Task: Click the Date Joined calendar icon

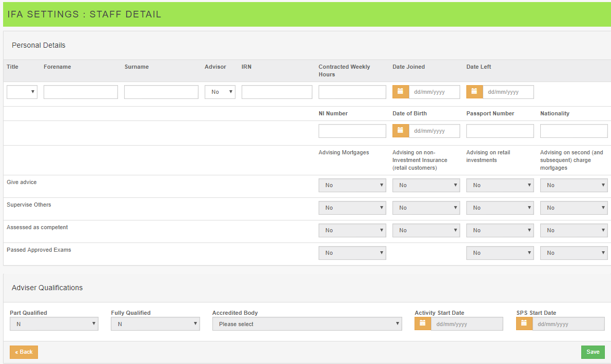Action: click(401, 92)
